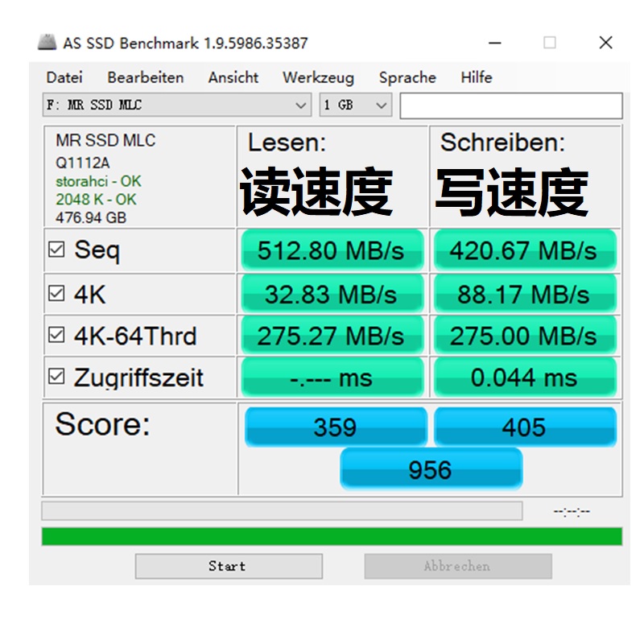The height and width of the screenshot is (644, 644).
Task: Click the Schreiben: column header
Action: [x=502, y=142]
